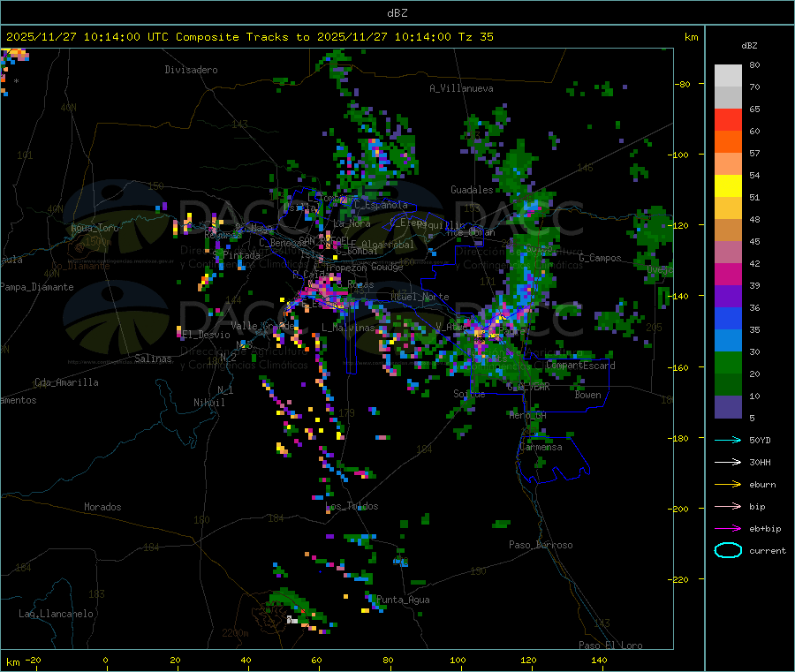
Task: Click the 80 dBZ white color swatch
Action: point(728,76)
